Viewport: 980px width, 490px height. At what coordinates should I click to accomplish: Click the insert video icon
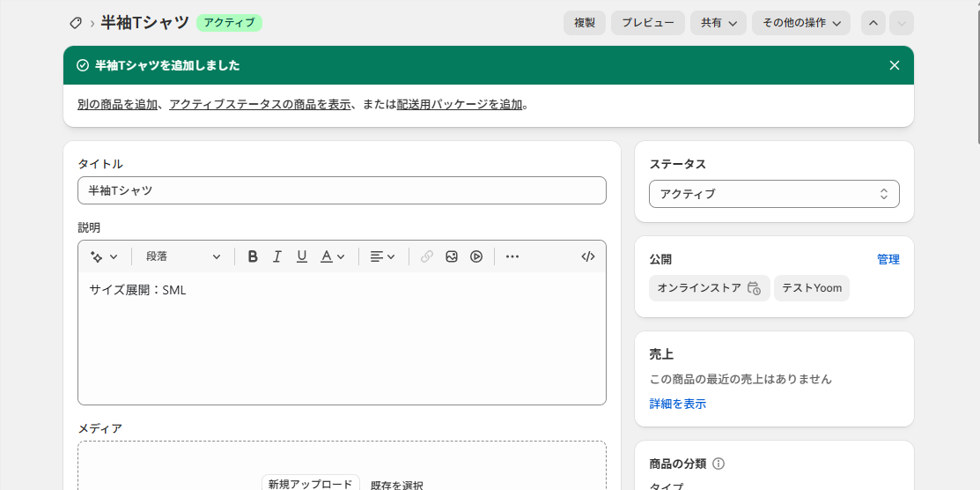pyautogui.click(x=476, y=256)
